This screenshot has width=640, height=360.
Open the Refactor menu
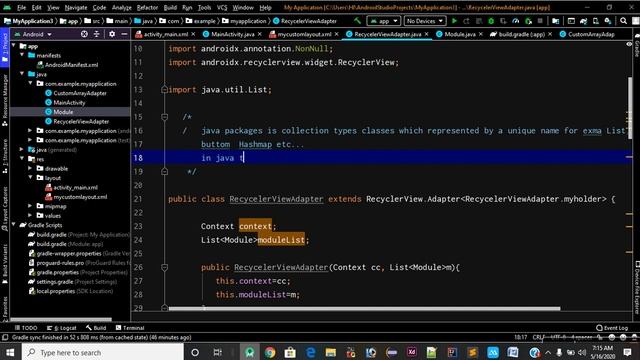[147, 7]
